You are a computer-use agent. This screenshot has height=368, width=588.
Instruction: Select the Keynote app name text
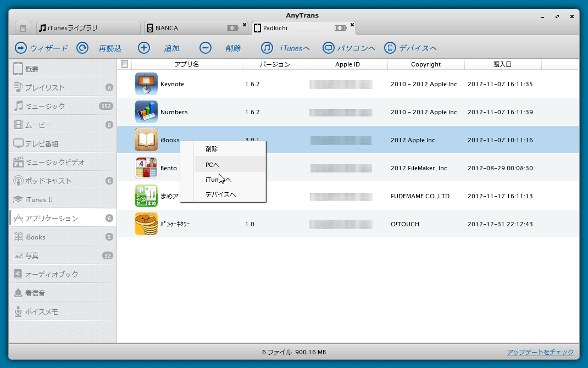click(x=172, y=84)
